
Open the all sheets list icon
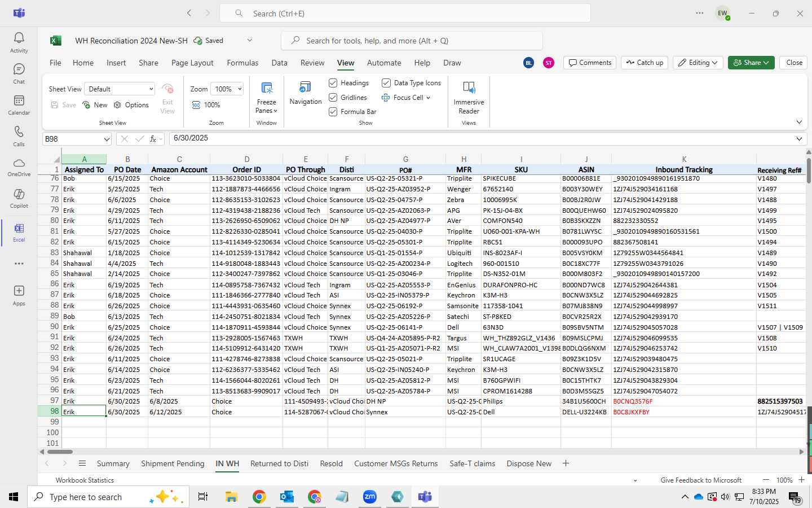(x=82, y=463)
